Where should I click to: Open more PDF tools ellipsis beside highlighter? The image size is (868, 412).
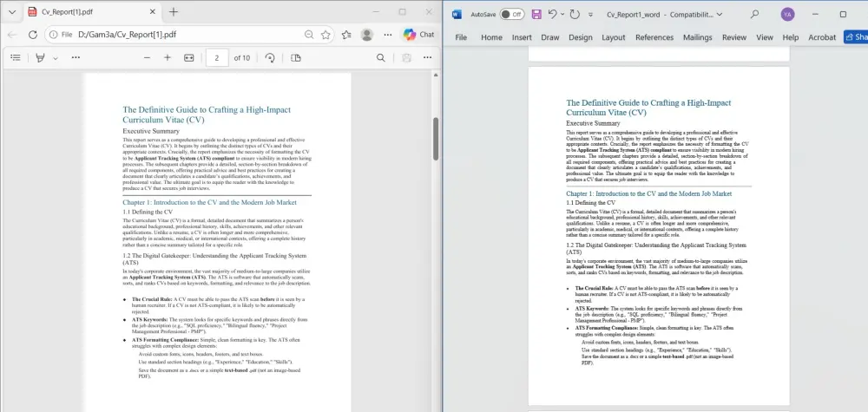click(76, 57)
